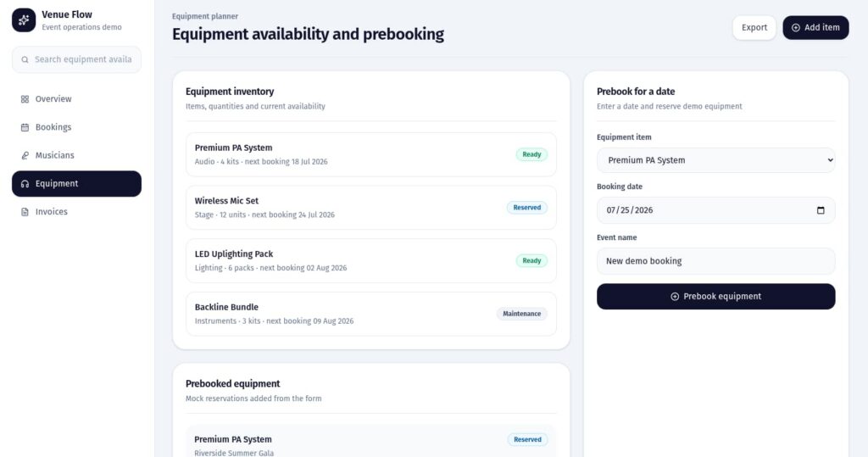The width and height of the screenshot is (868, 457).
Task: Select the Booking date input field
Action: [704, 210]
